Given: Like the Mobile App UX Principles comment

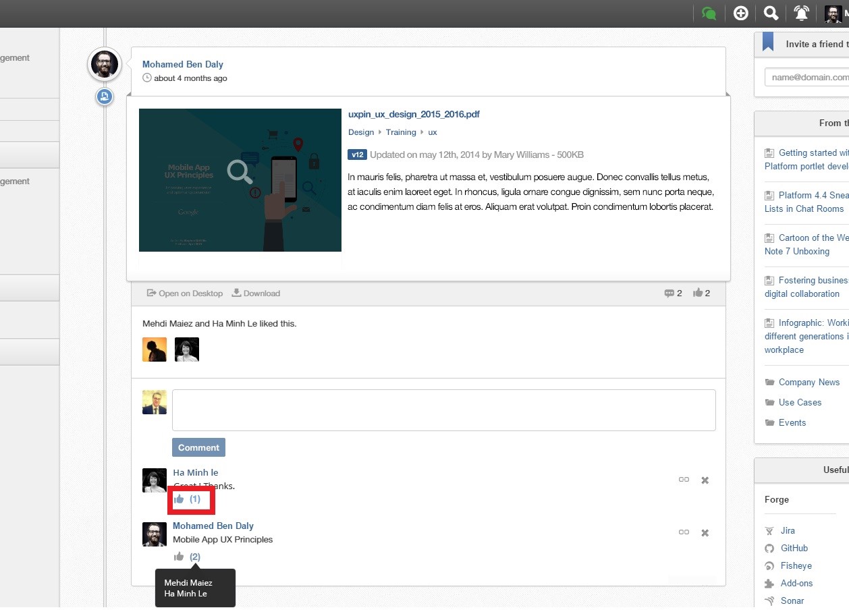Looking at the screenshot, I should click(179, 557).
